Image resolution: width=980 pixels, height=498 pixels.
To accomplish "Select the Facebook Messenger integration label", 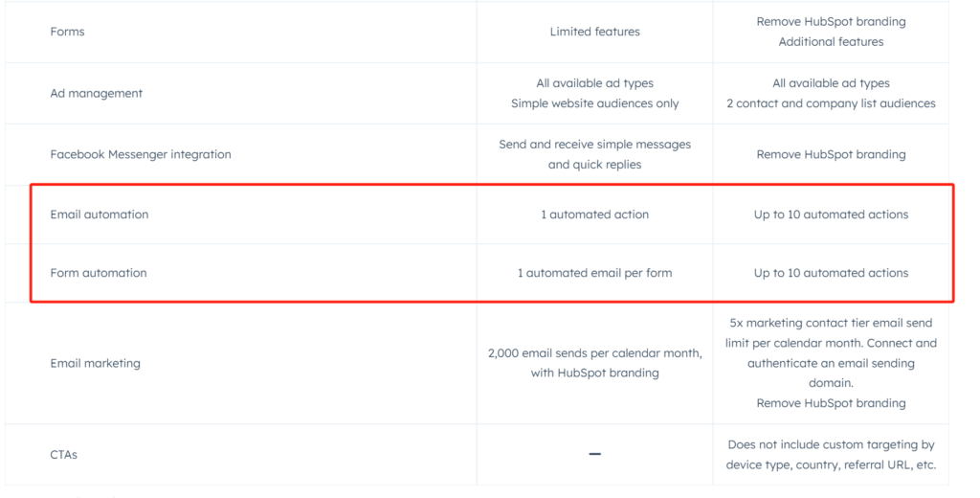I will point(141,154).
